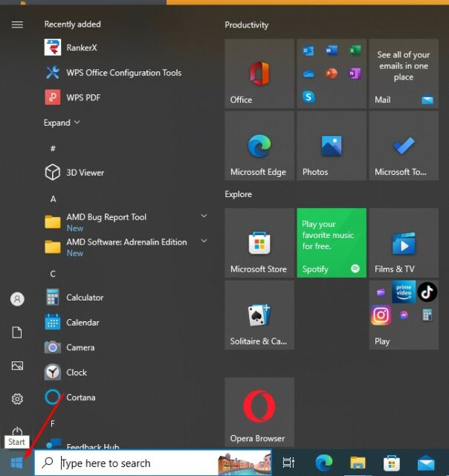Expand AMD Bug Report Tool folder
Screen dimensions: 449x476
204,216
